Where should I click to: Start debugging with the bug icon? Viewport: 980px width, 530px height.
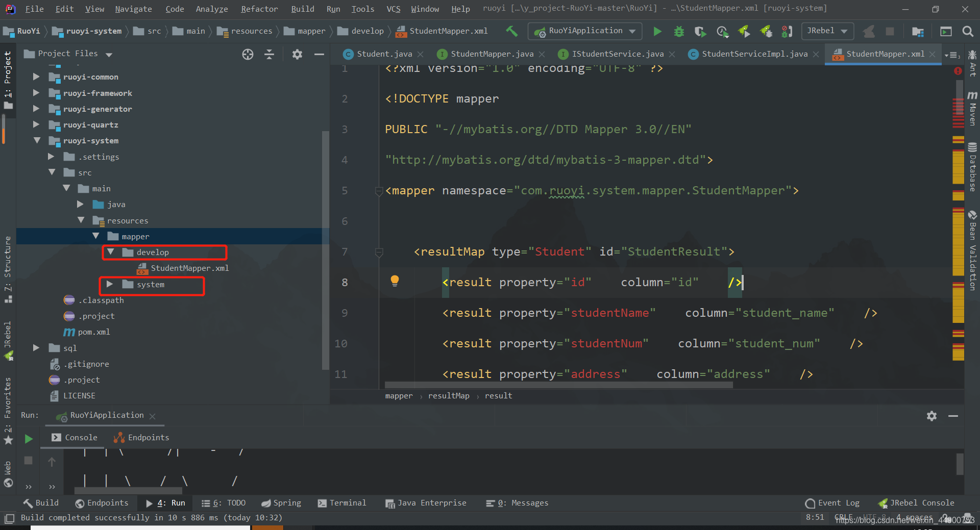pyautogui.click(x=679, y=32)
